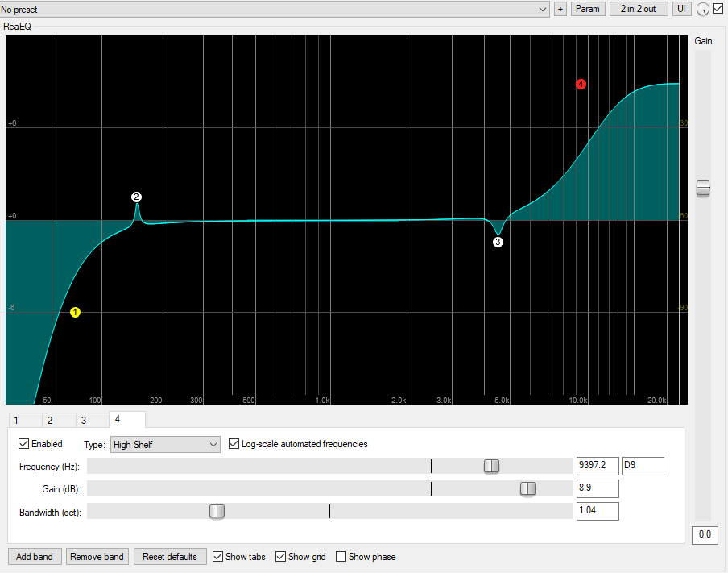Click the bandwidth value field 1.04
Image resolution: width=728 pixels, height=573 pixels.
pyautogui.click(x=598, y=511)
